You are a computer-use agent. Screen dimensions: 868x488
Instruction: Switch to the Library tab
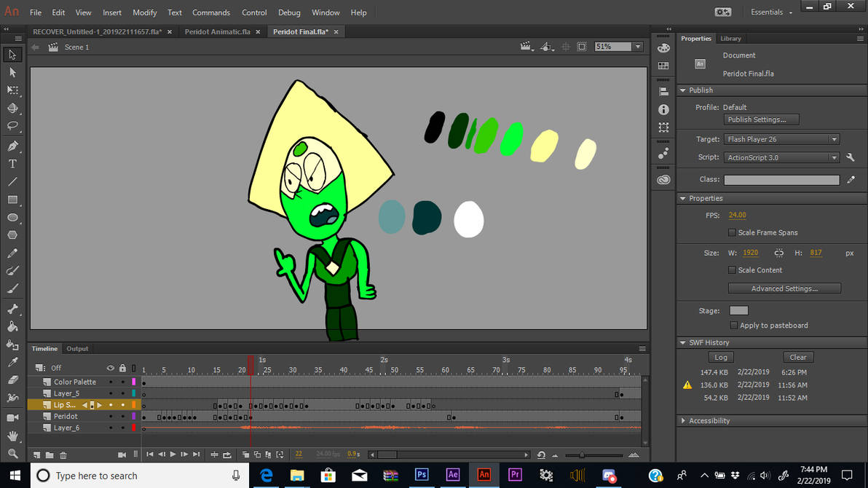tap(731, 38)
